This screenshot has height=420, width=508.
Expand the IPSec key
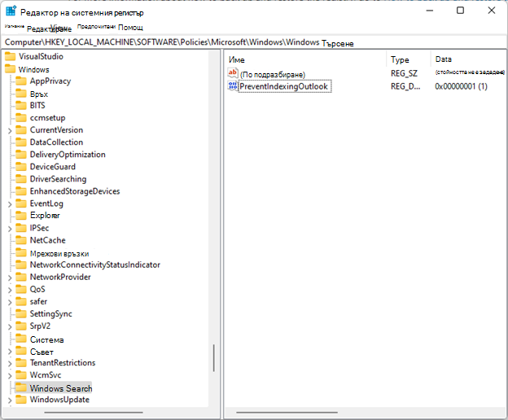click(x=10, y=229)
